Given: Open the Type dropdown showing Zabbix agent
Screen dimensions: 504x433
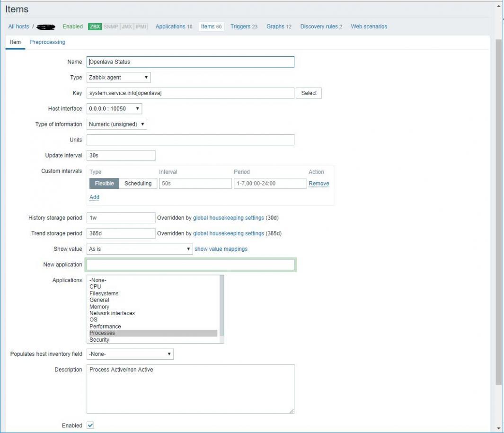Looking at the screenshot, I should click(119, 78).
